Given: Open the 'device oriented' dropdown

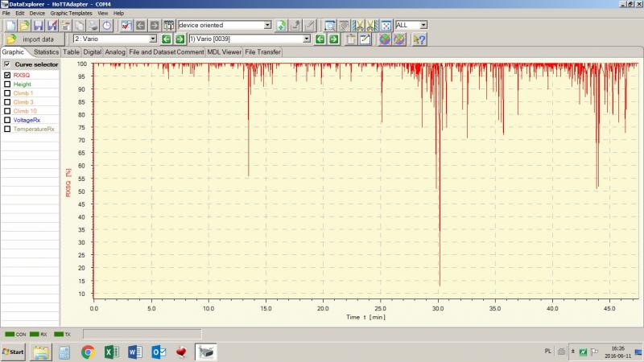Looking at the screenshot, I should click(x=267, y=26).
